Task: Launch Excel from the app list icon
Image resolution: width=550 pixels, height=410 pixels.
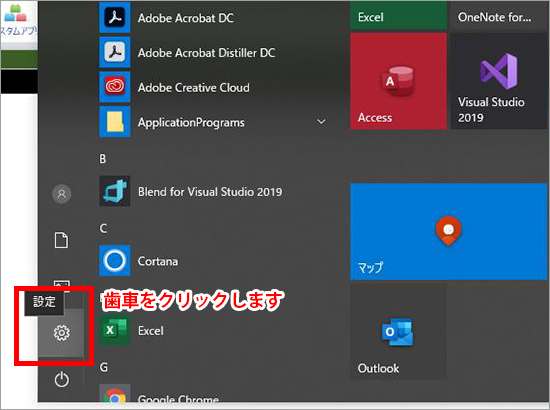Action: point(115,330)
